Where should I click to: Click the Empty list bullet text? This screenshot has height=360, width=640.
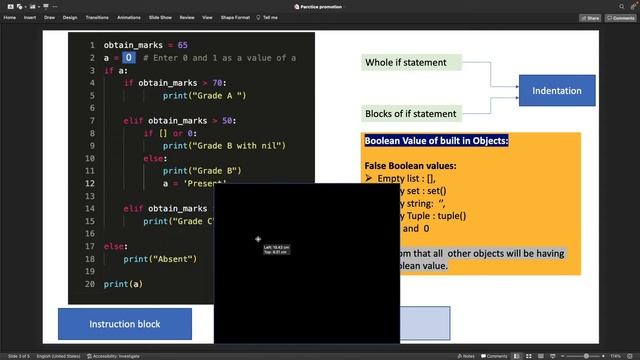click(406, 178)
